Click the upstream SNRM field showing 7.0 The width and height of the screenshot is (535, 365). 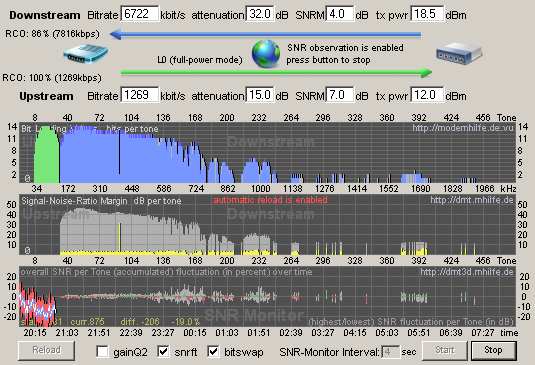pyautogui.click(x=339, y=95)
